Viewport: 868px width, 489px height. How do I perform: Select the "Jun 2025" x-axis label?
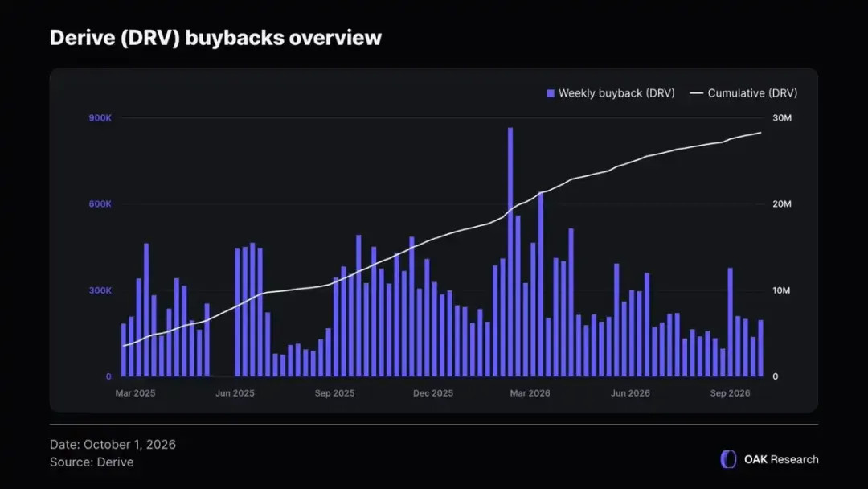click(x=235, y=393)
